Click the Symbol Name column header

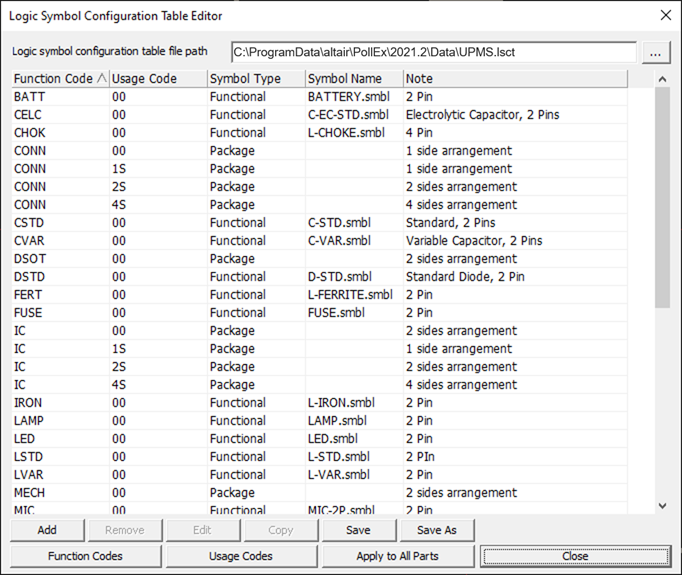(353, 79)
